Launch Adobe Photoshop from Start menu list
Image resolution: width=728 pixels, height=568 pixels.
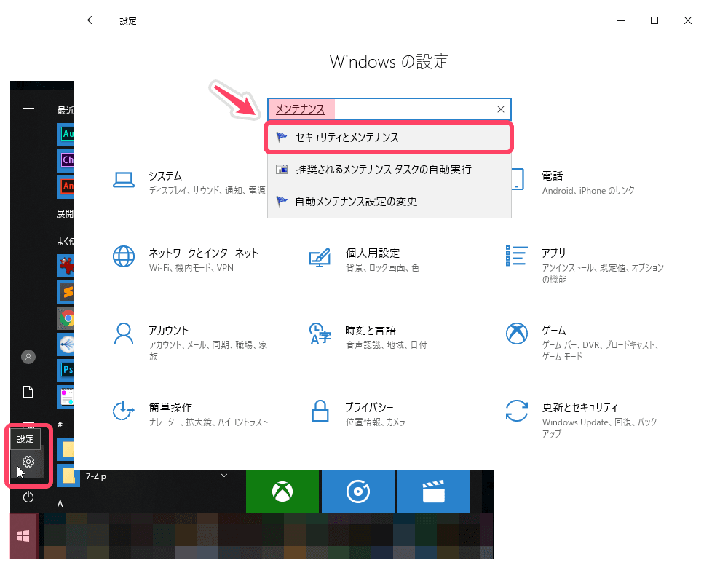(x=66, y=370)
